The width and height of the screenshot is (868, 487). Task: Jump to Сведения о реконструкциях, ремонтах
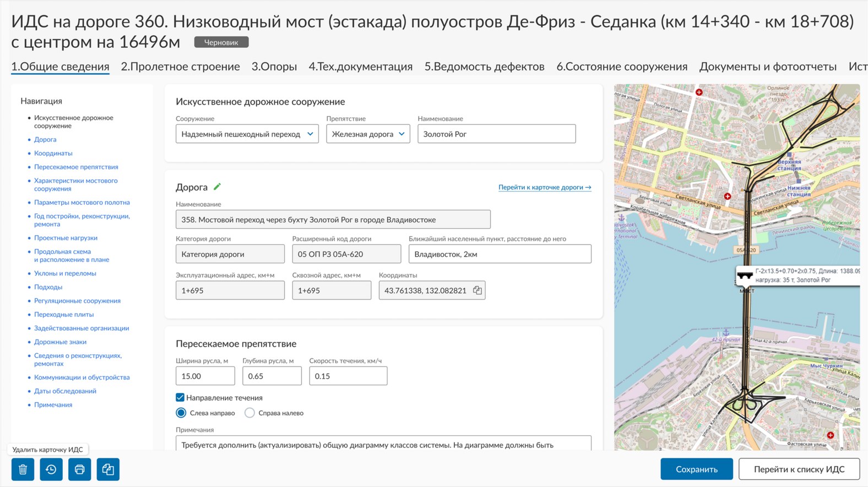(x=78, y=359)
